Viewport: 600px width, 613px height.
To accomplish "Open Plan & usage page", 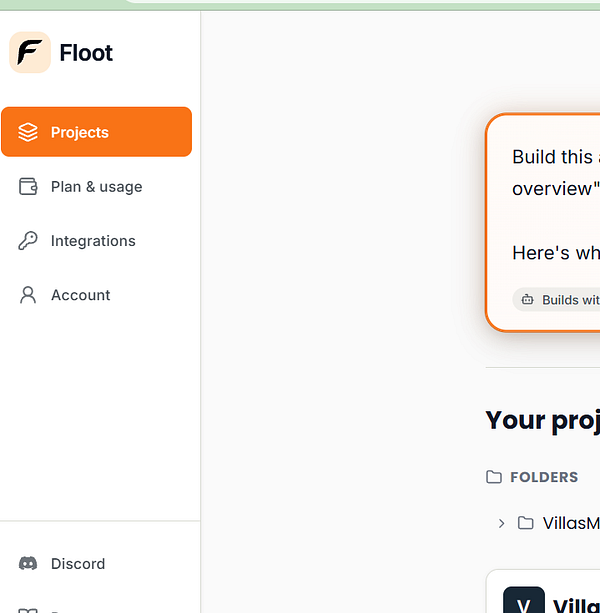I will click(97, 186).
